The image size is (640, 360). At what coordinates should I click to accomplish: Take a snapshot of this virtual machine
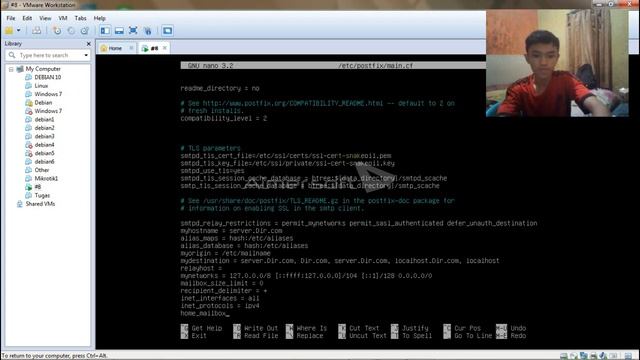(x=57, y=31)
